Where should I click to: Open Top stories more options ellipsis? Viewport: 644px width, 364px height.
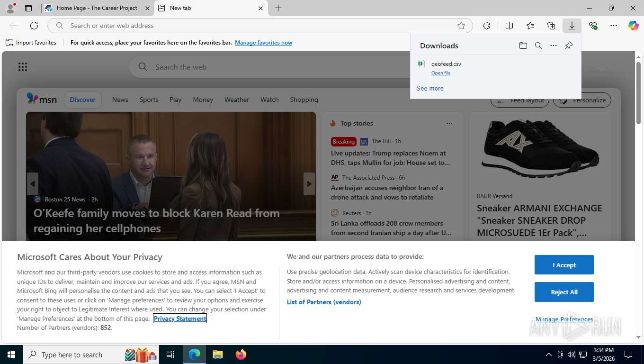point(449,123)
